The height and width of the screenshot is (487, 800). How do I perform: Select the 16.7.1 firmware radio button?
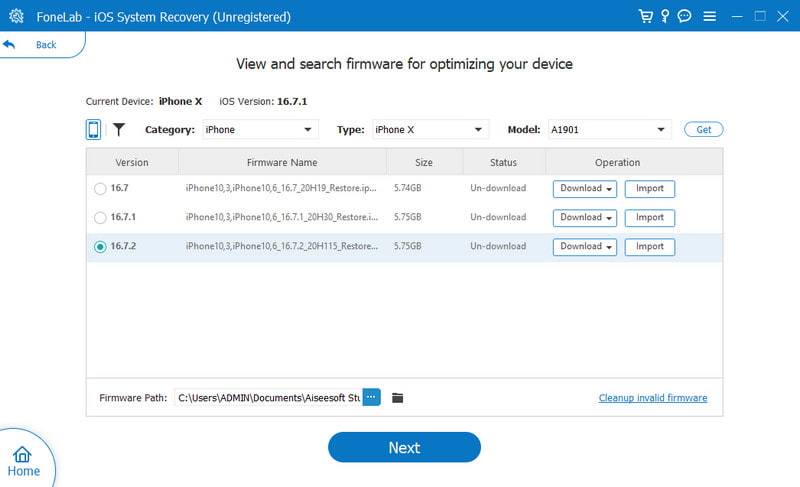pos(100,218)
